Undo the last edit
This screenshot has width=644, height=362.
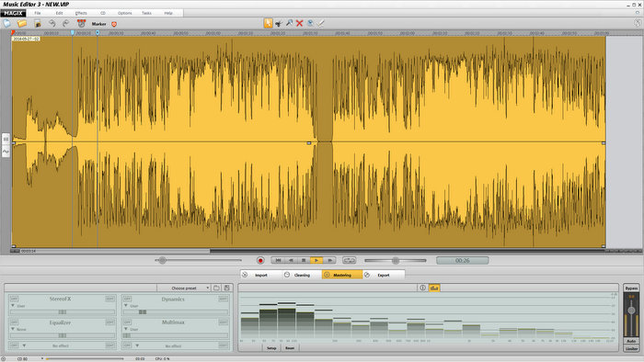[x=52, y=23]
